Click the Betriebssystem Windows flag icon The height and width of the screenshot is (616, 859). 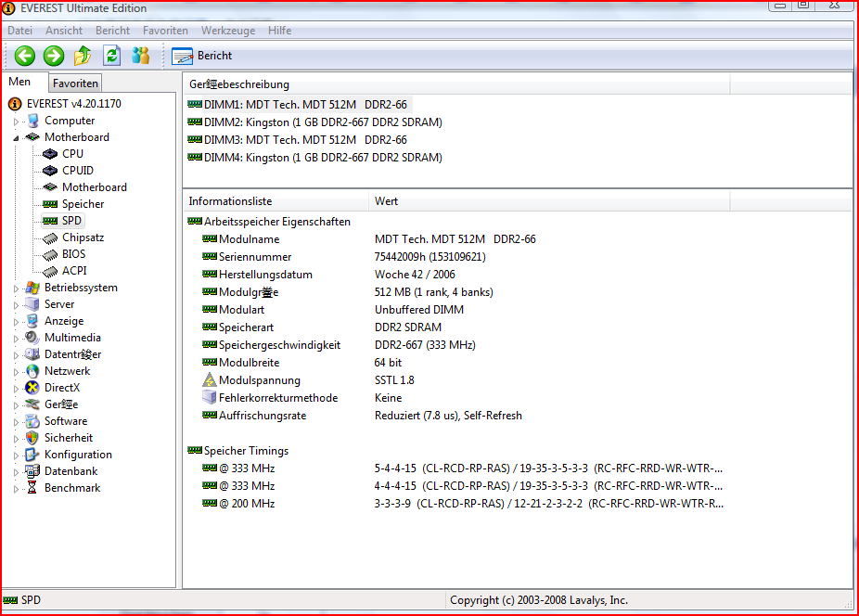point(32,288)
